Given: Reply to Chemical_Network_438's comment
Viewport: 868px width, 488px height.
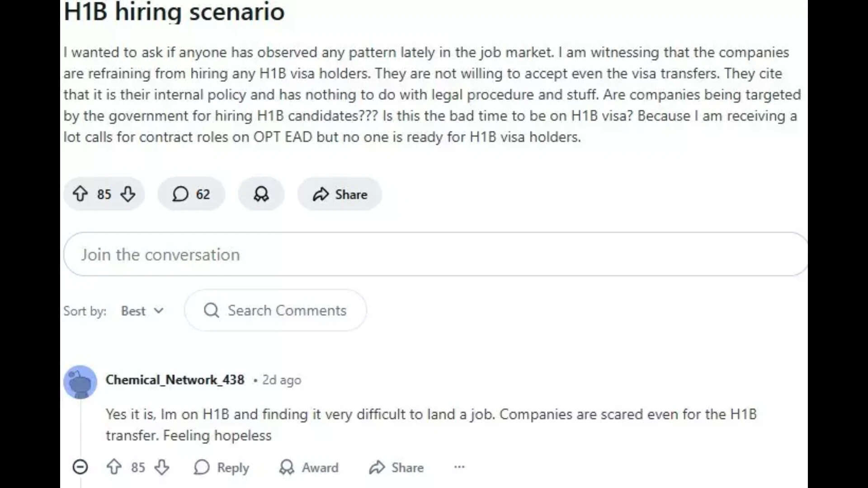Looking at the screenshot, I should 222,467.
